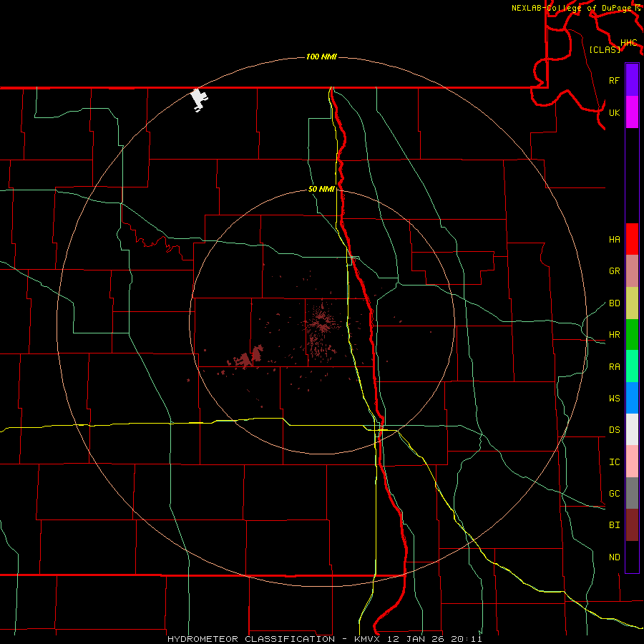The width and height of the screenshot is (644, 644).
Task: Click the BD yellow legend swatch
Action: [632, 303]
